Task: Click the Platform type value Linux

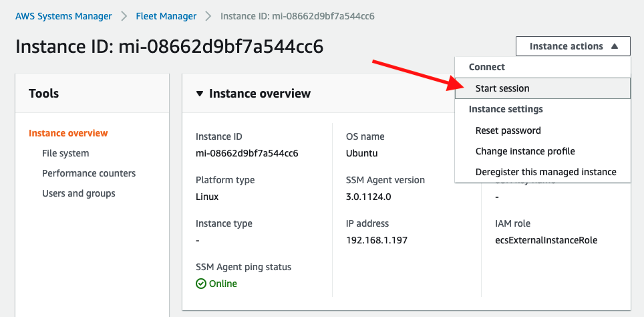Action: coord(207,197)
